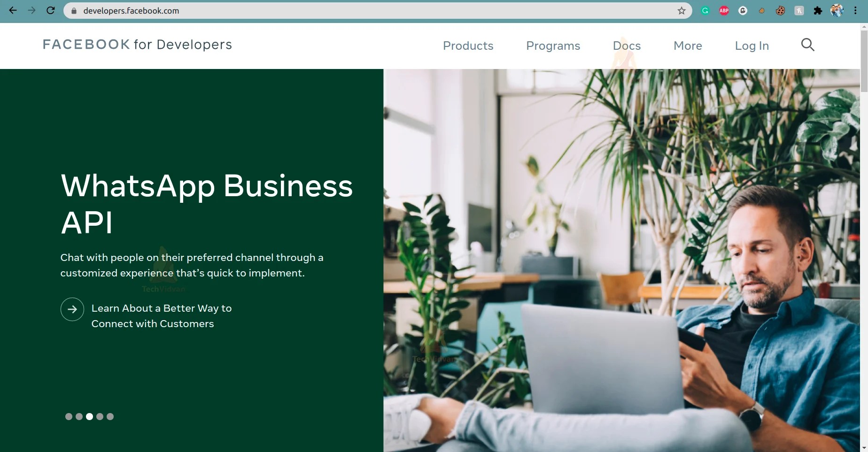Viewport: 868px width, 452px height.
Task: Bookmark this page using the star icon
Action: (x=682, y=10)
